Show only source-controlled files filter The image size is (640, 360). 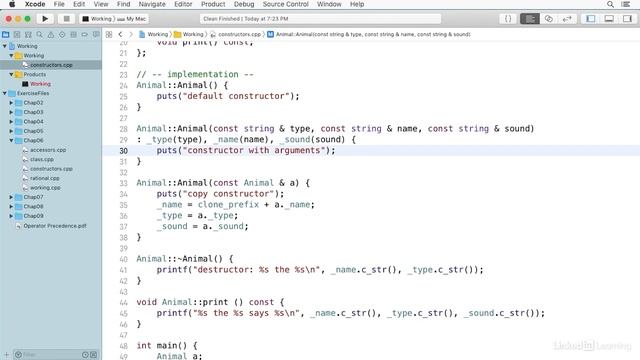point(93,355)
